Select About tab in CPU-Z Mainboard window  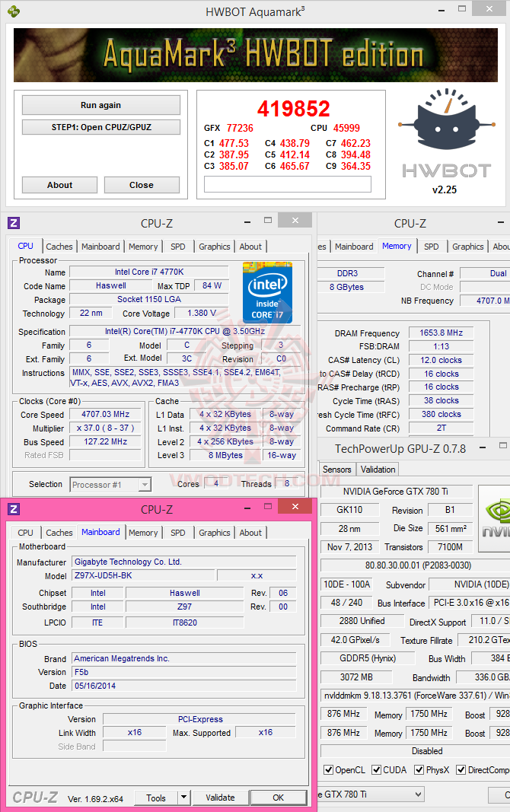[x=250, y=533]
